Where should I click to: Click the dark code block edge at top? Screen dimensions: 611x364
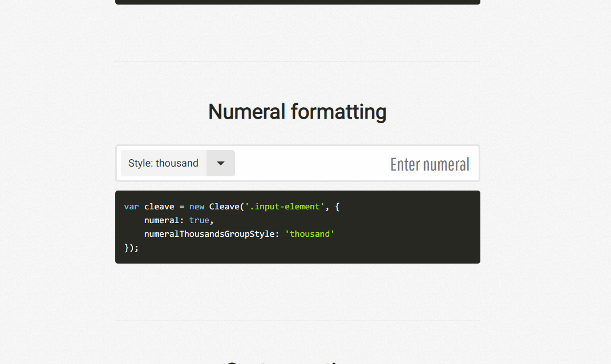click(x=297, y=2)
